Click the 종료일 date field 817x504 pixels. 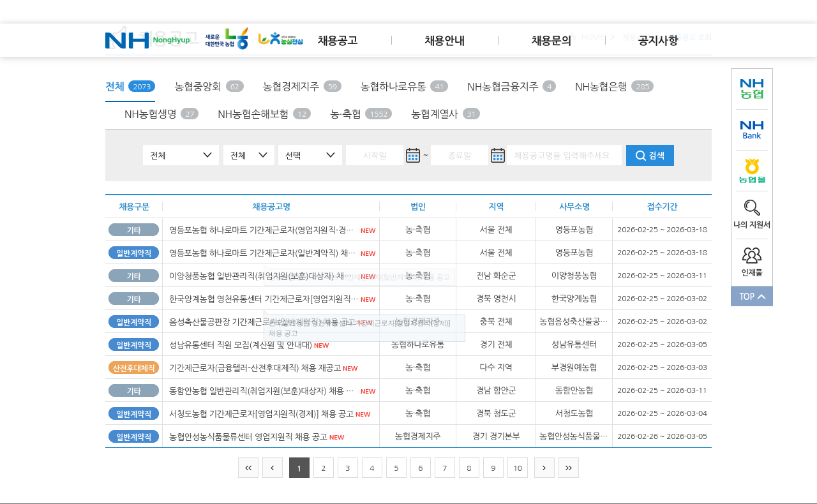460,155
